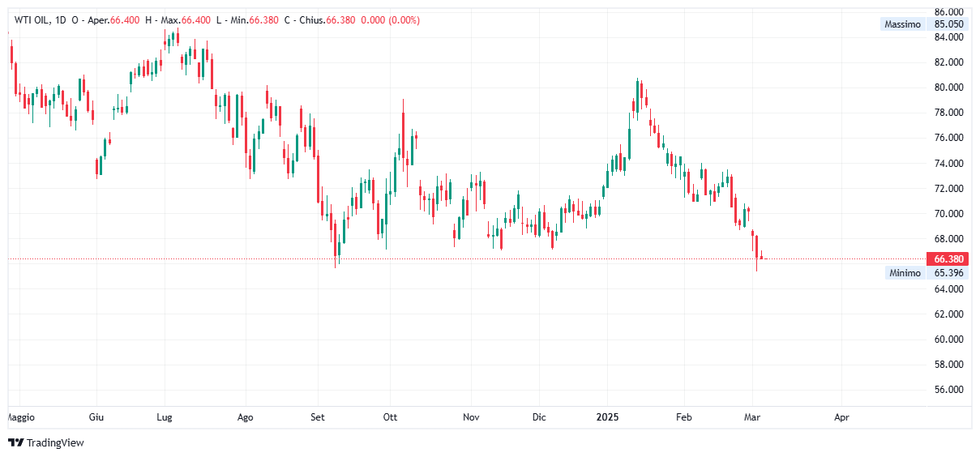Click the Mar month label
The width and height of the screenshot is (980, 457).
(x=752, y=417)
